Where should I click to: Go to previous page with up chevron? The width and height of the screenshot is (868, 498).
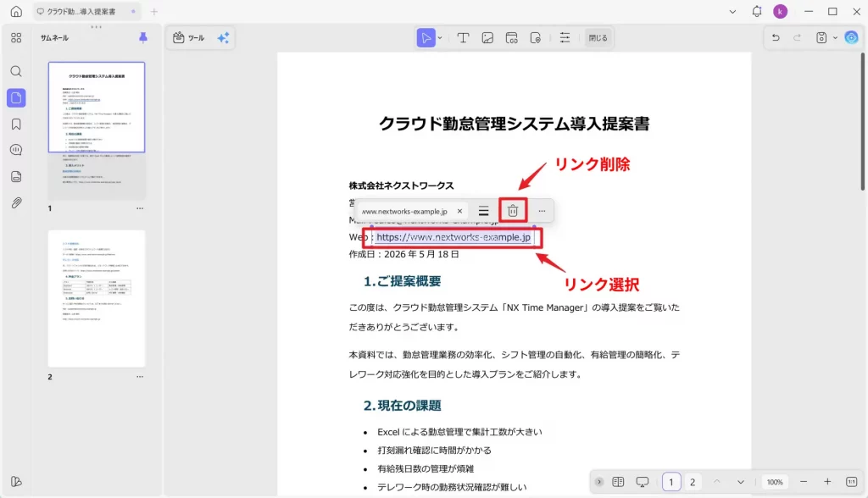pyautogui.click(x=717, y=482)
